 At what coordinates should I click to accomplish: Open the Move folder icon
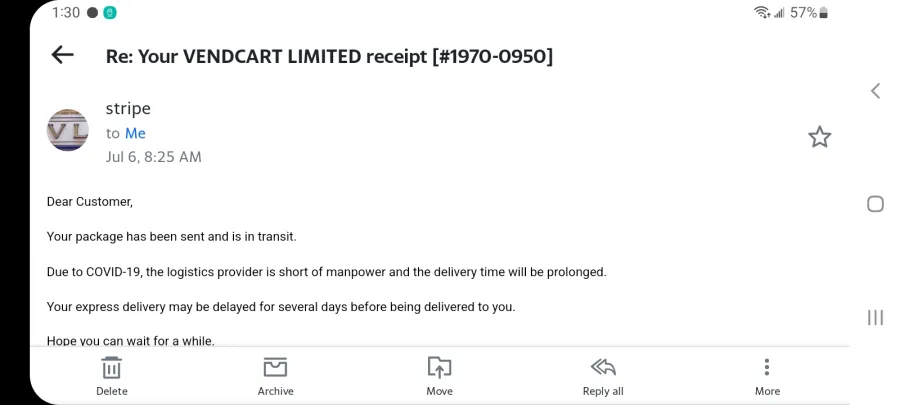tap(439, 367)
